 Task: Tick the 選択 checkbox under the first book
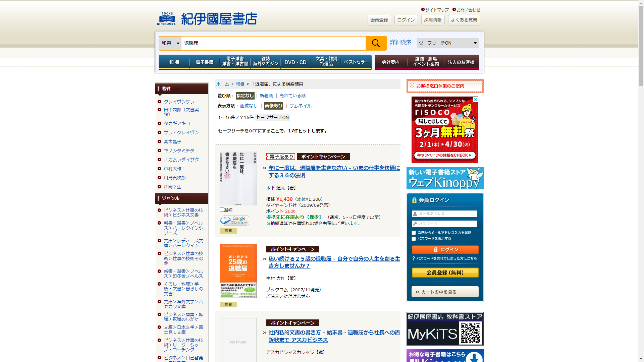[x=222, y=210]
